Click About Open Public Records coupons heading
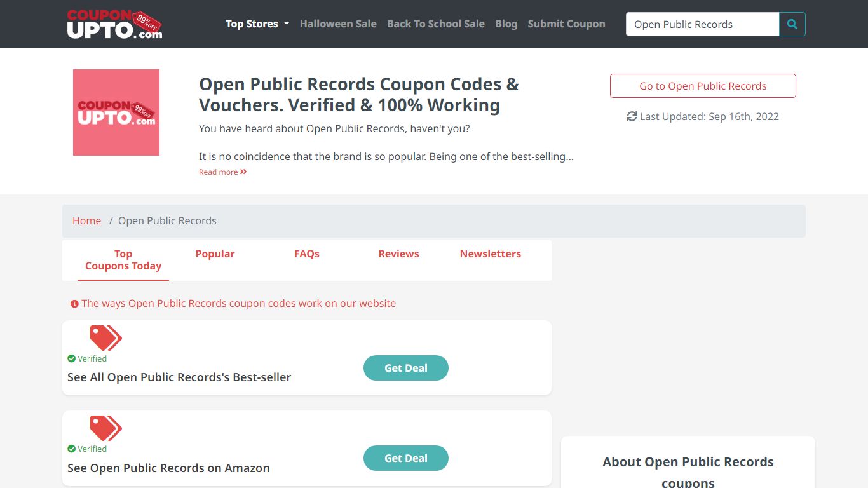 tap(688, 471)
